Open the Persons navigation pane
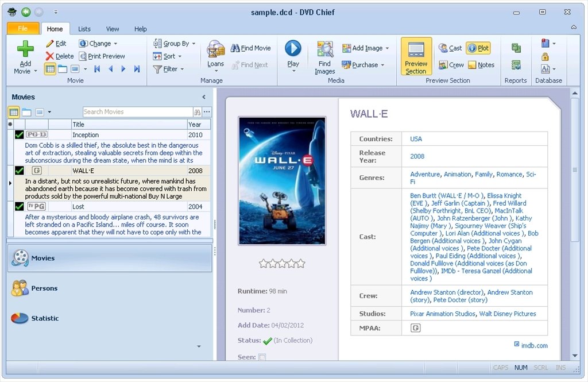This screenshot has width=588, height=382. click(x=110, y=288)
